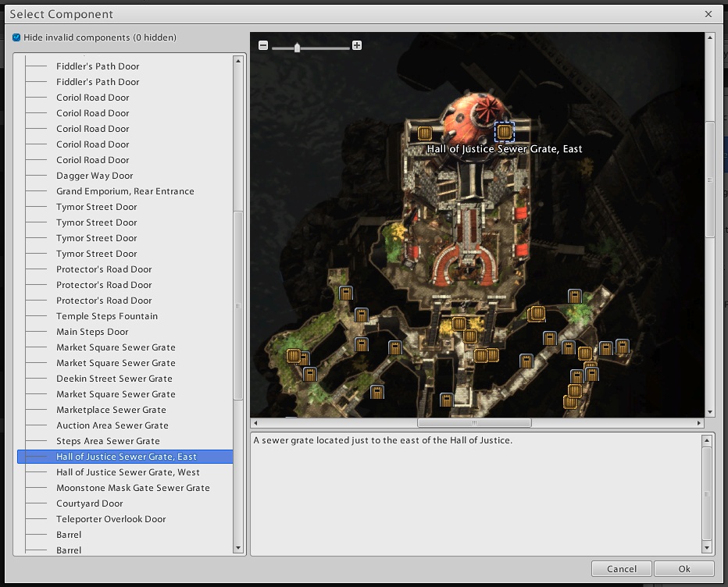Click the map vertical scroll-up arrow

[710, 37]
